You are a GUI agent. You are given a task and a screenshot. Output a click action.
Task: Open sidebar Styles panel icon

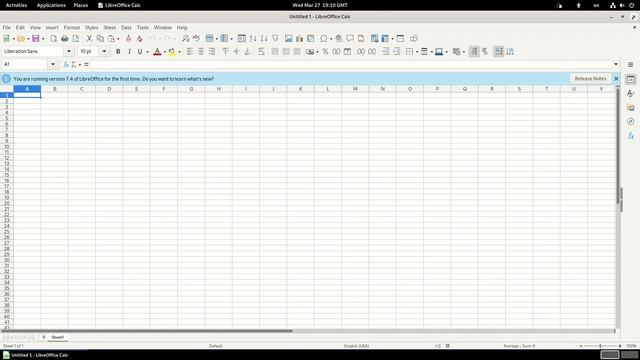[631, 93]
